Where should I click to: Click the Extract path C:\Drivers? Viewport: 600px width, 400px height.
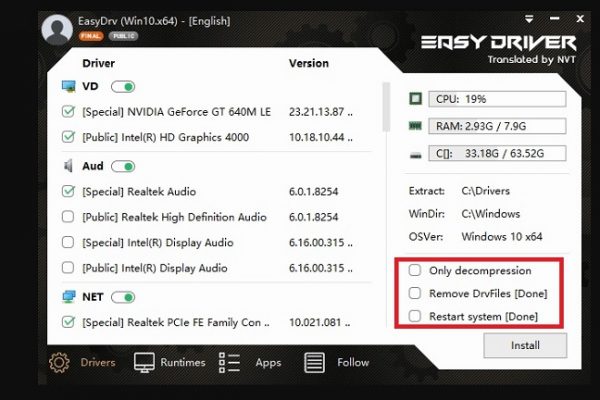coord(486,191)
